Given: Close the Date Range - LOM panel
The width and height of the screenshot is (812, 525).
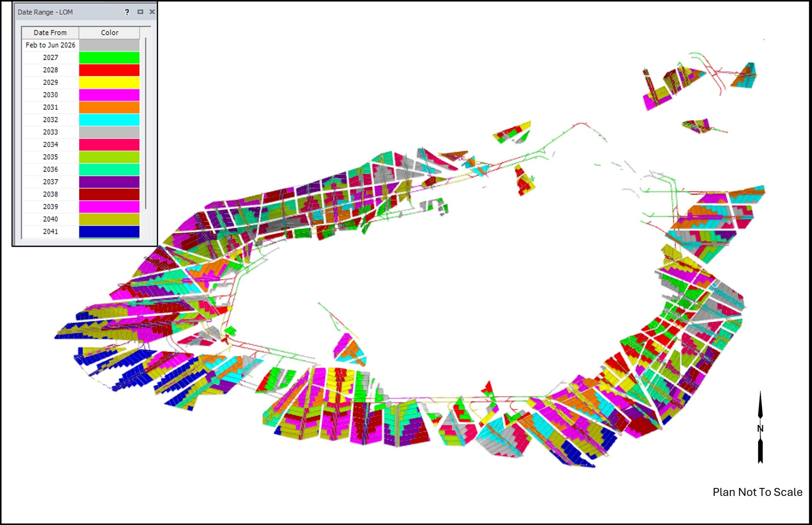Looking at the screenshot, I should click(152, 12).
